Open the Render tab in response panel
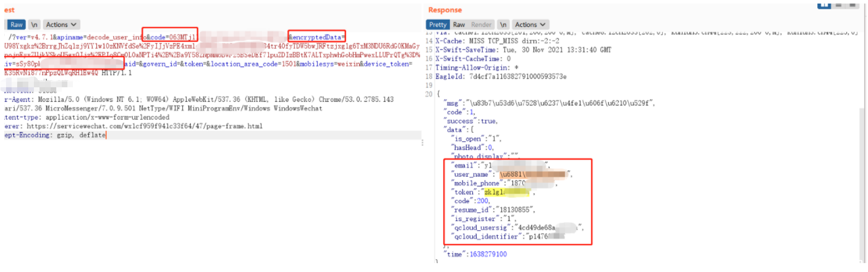Image resolution: width=868 pixels, height=272 pixels. [x=481, y=25]
